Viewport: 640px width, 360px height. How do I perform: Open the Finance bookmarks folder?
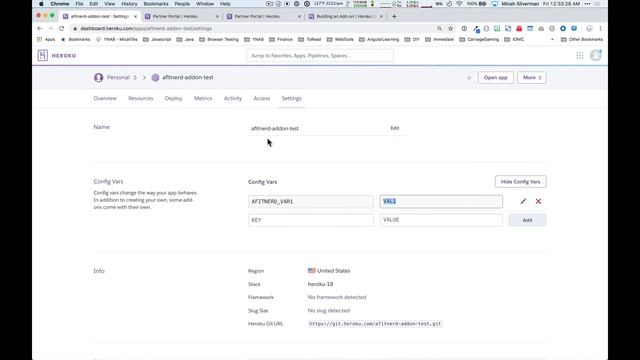281,40
